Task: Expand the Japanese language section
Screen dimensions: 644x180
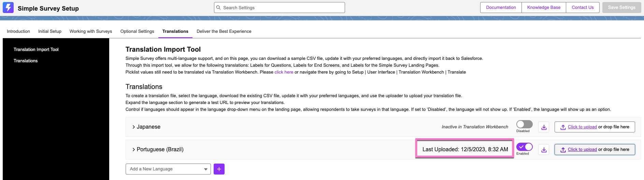Action: point(133,127)
